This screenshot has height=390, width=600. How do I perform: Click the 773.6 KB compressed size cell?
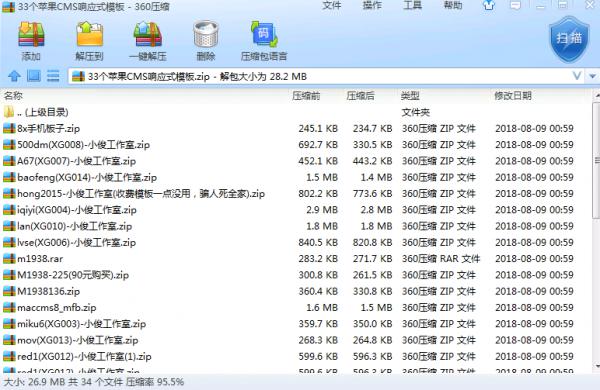372,194
